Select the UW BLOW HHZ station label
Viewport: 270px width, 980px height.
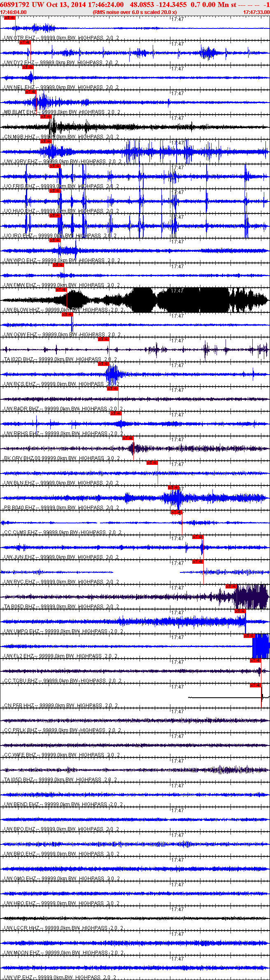coord(22,310)
